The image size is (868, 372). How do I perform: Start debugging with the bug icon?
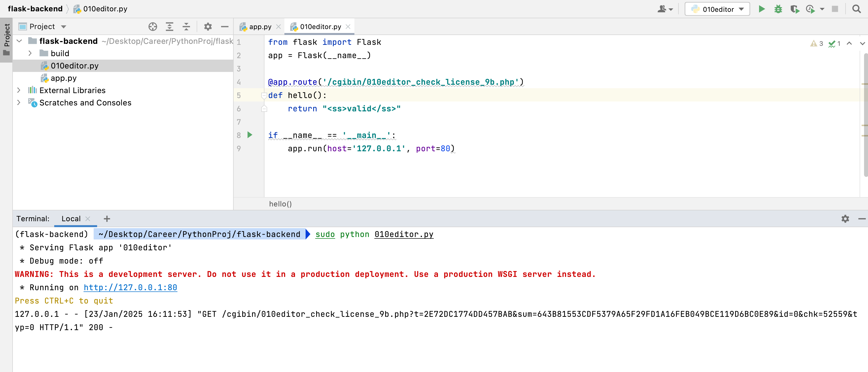tap(778, 9)
